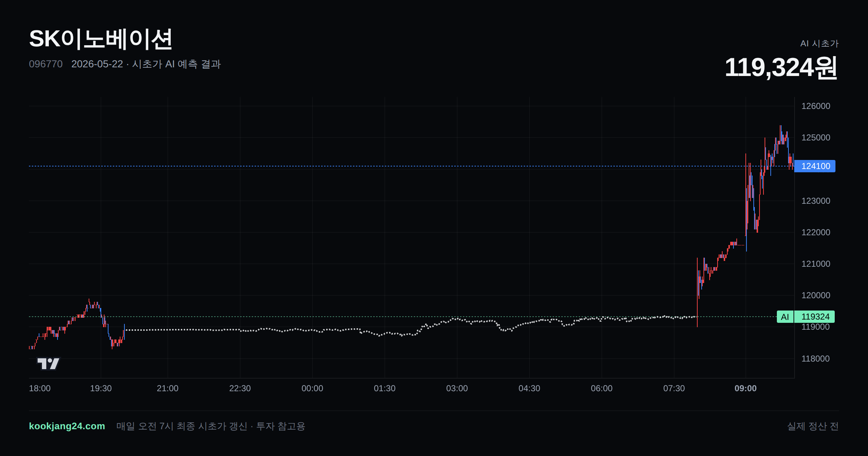Click the 실제 정산 전 status text
Viewport: 868px width, 456px height.
point(813,426)
